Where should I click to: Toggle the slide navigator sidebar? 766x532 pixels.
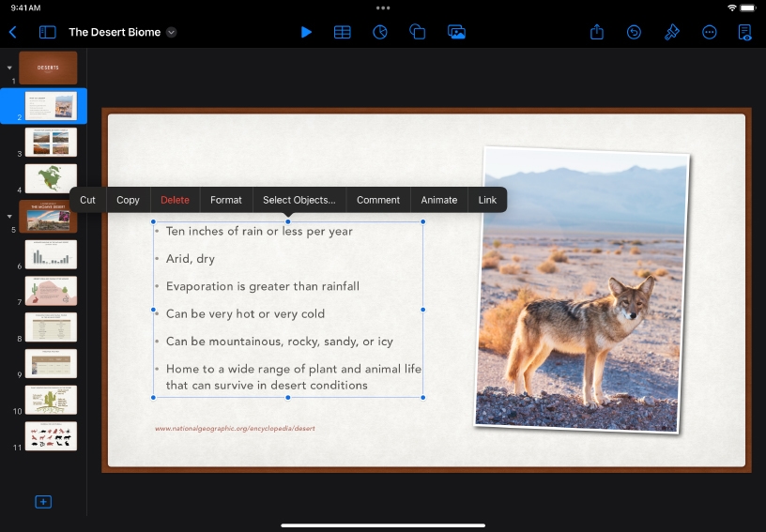pyautogui.click(x=47, y=32)
